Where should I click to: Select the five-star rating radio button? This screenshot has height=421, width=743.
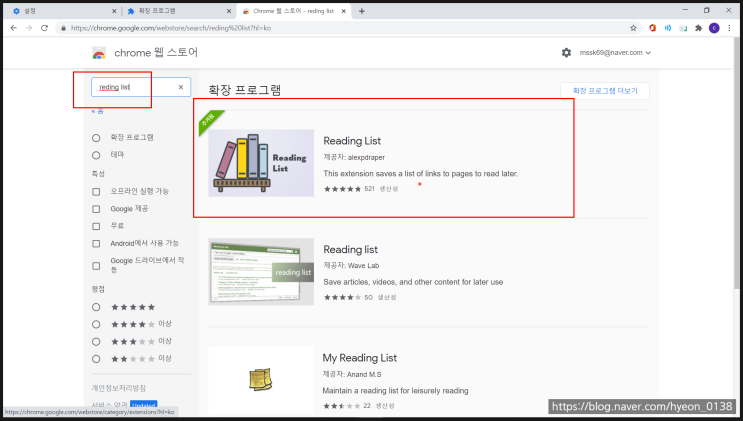(x=96, y=307)
